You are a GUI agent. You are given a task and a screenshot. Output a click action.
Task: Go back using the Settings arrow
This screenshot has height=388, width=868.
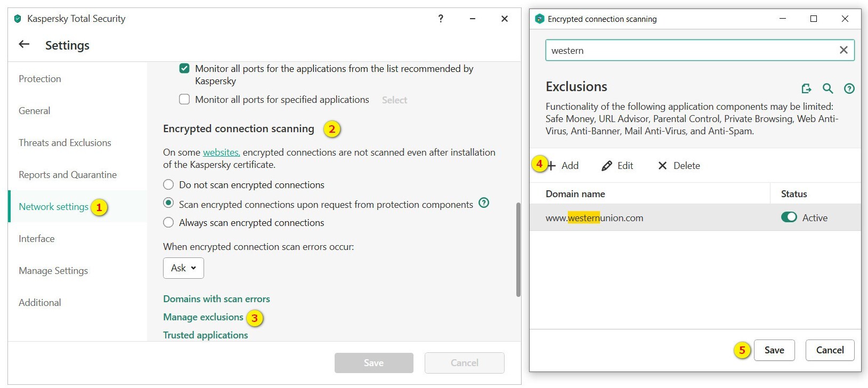pyautogui.click(x=24, y=44)
